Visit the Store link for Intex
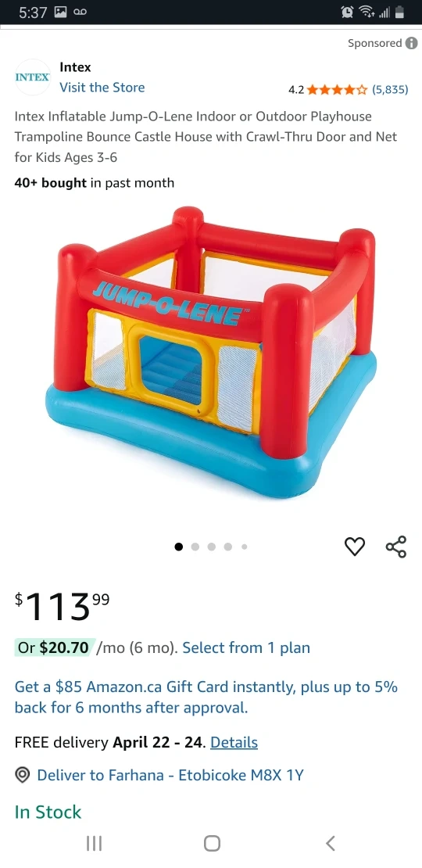This screenshot has height=868, width=422. click(102, 88)
